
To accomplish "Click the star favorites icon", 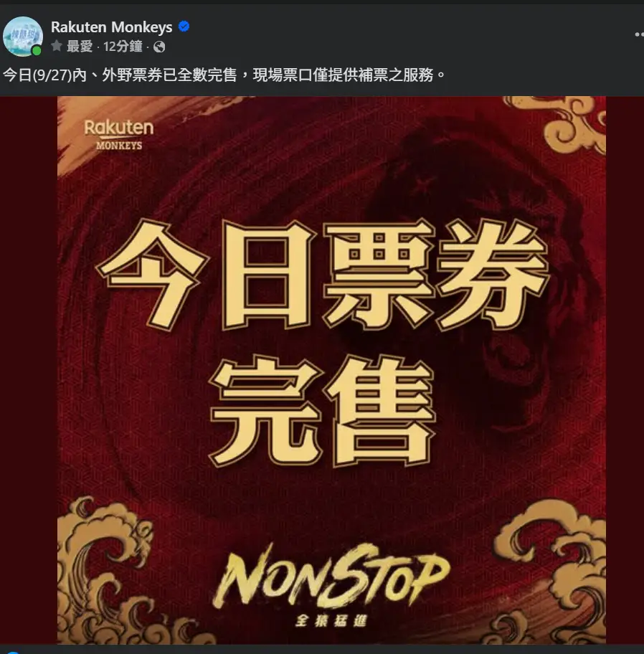I will coord(57,45).
